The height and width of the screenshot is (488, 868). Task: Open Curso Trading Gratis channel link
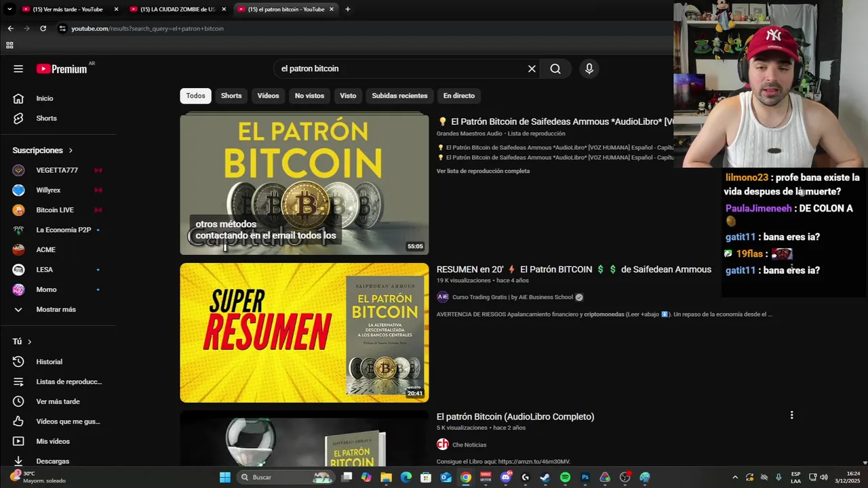coord(513,297)
